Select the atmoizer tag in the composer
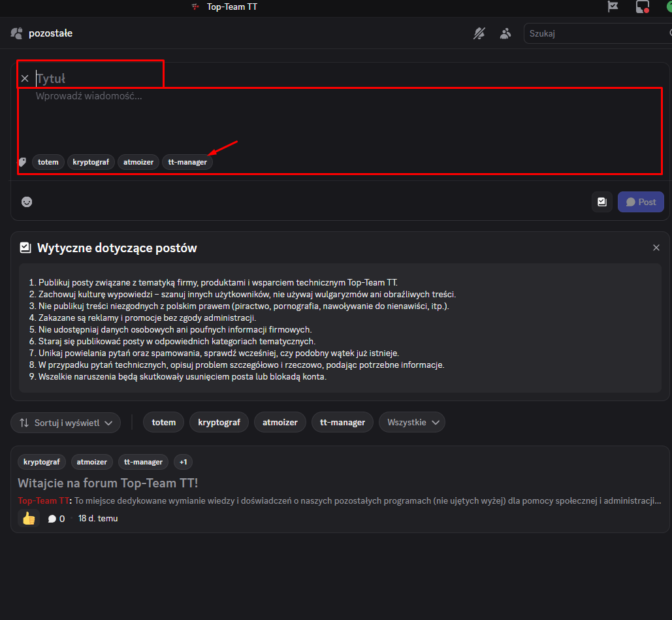The image size is (672, 620). 138,162
